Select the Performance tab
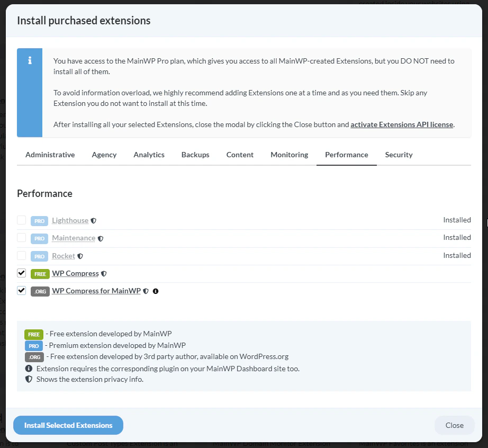 [346, 155]
